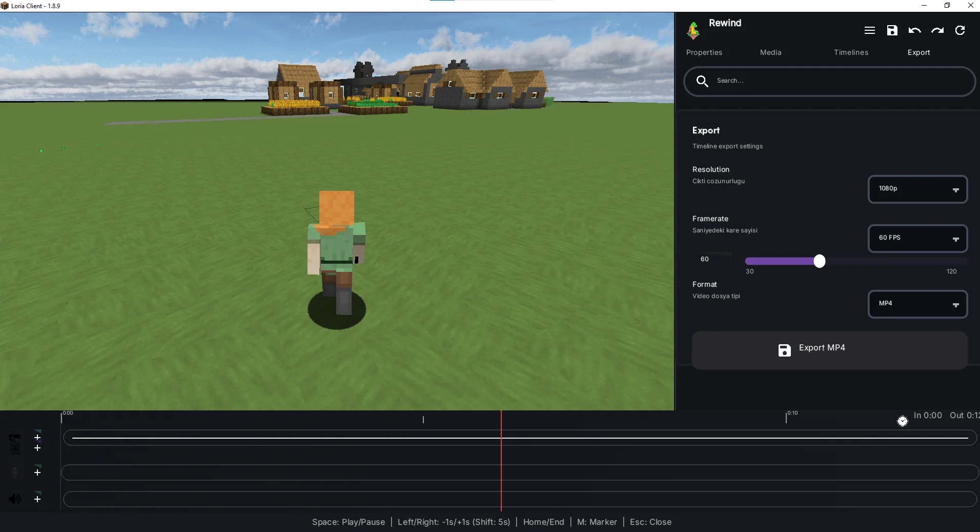Image resolution: width=980 pixels, height=532 pixels.
Task: Click the first track's clip bar
Action: click(x=520, y=438)
